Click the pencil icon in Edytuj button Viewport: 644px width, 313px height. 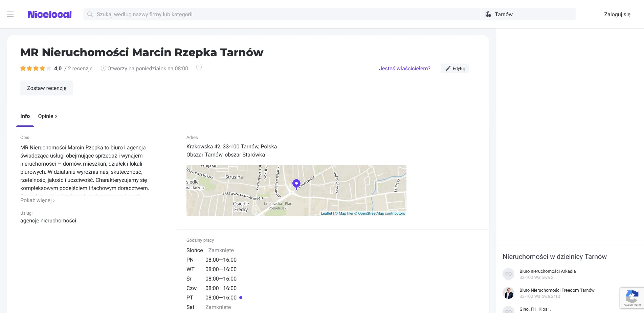click(448, 68)
